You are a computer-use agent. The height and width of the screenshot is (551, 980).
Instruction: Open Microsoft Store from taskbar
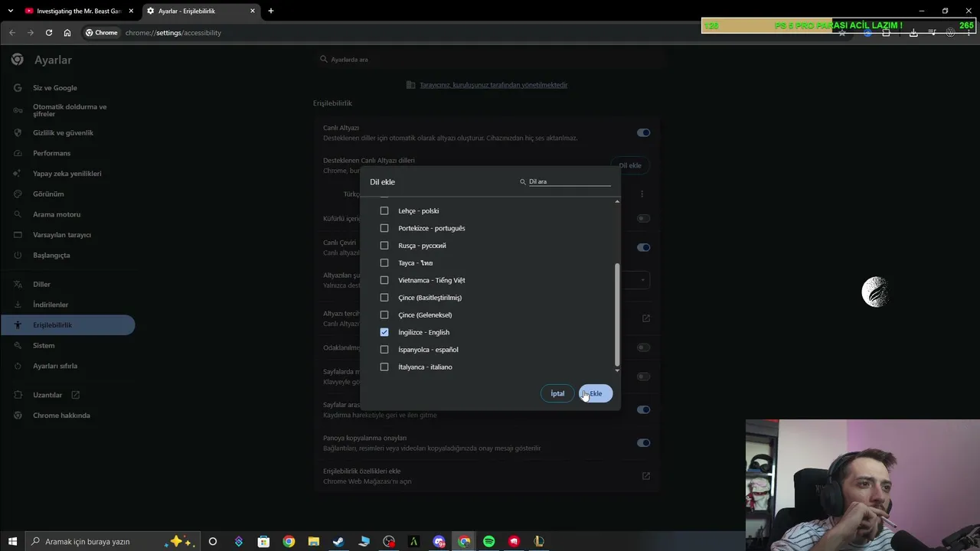[263, 542]
